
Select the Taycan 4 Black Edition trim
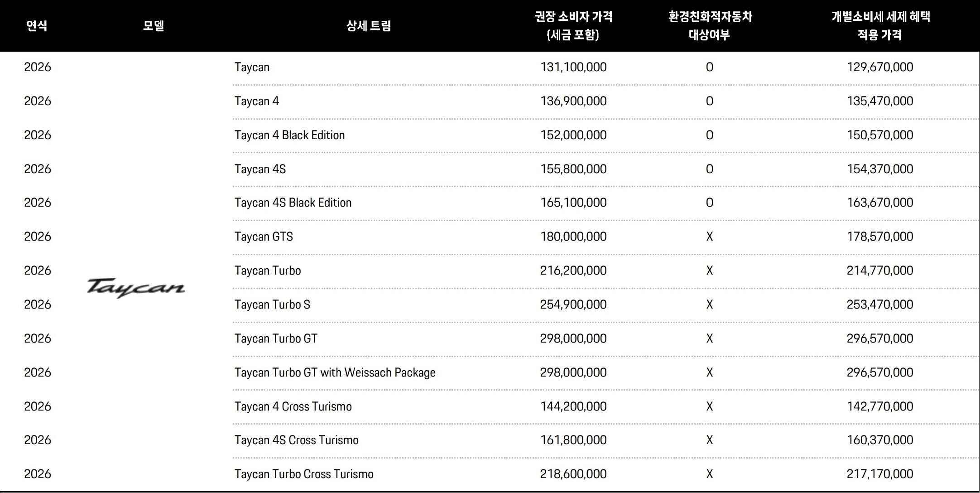[289, 135]
